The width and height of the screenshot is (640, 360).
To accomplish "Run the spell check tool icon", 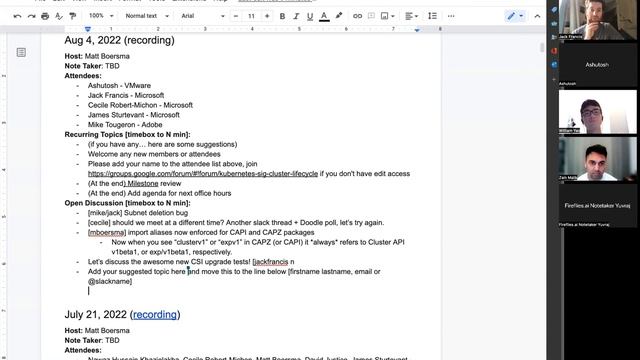I will 59,16.
